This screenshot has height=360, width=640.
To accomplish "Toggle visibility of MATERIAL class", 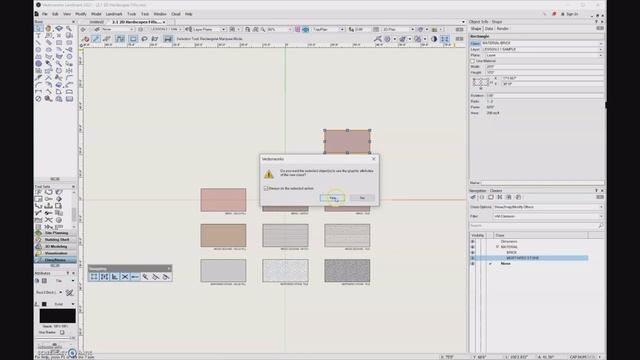I will (x=473, y=247).
